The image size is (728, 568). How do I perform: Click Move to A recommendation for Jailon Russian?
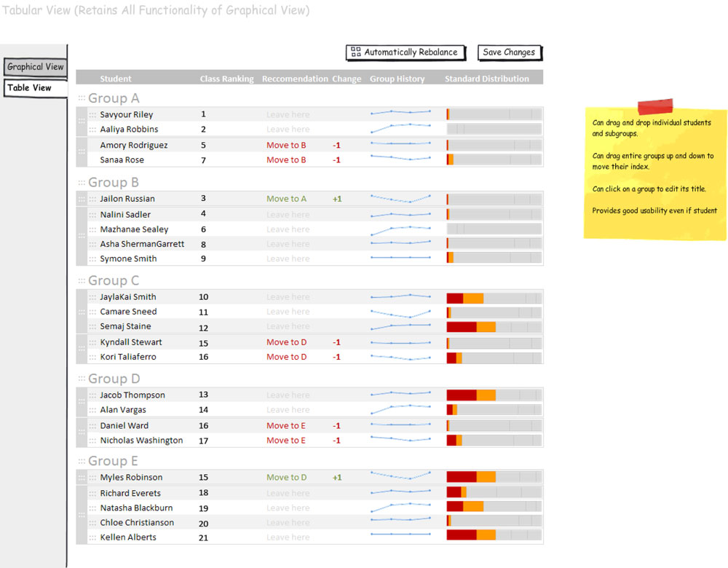pyautogui.click(x=286, y=199)
